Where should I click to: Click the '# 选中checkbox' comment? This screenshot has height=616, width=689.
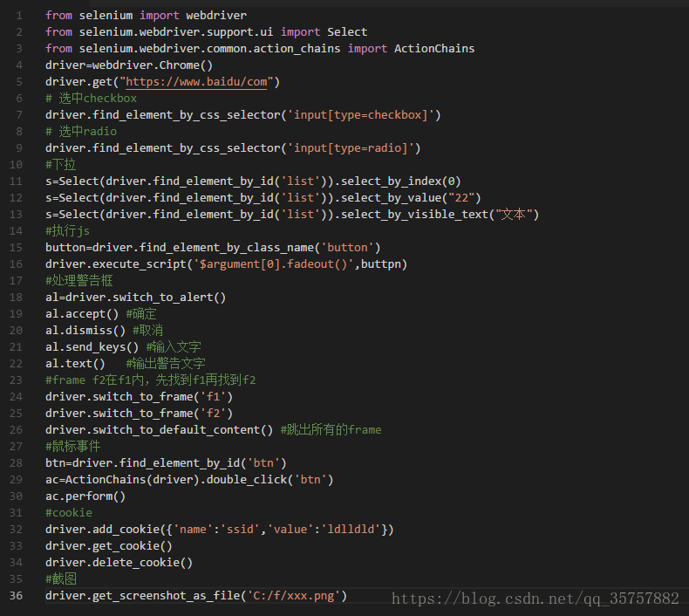(91, 99)
